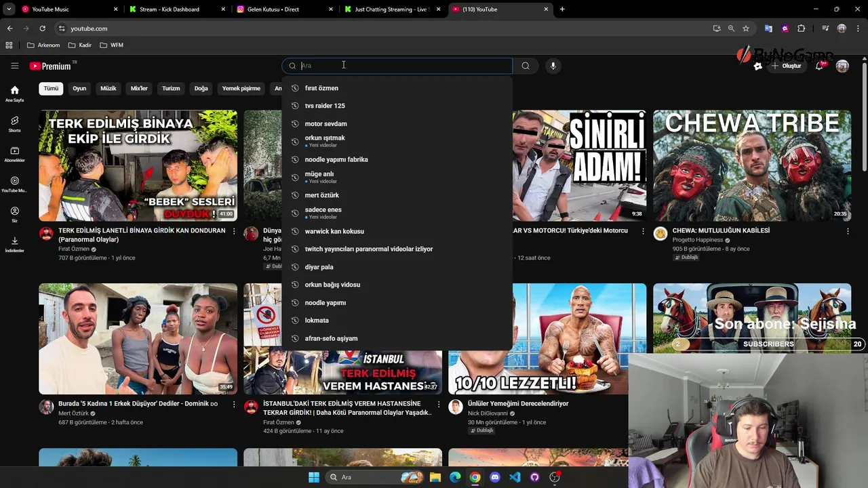This screenshot has height=488, width=868.
Task: Open the Mert Öztürk channel link
Action: [73, 413]
